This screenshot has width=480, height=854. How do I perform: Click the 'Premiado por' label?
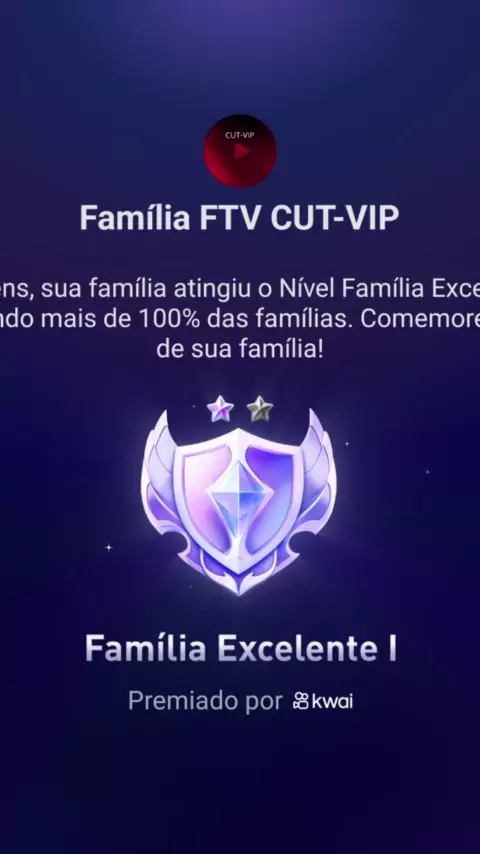tap(205, 701)
